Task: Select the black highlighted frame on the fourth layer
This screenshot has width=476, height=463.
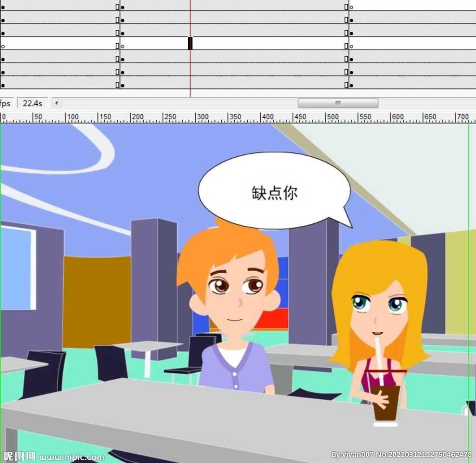Action: point(190,43)
